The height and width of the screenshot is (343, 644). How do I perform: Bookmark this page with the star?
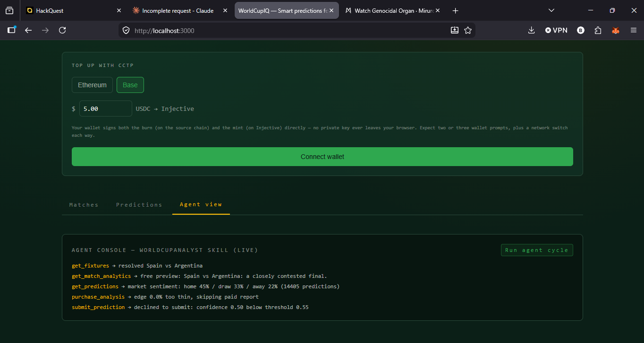pyautogui.click(x=468, y=30)
